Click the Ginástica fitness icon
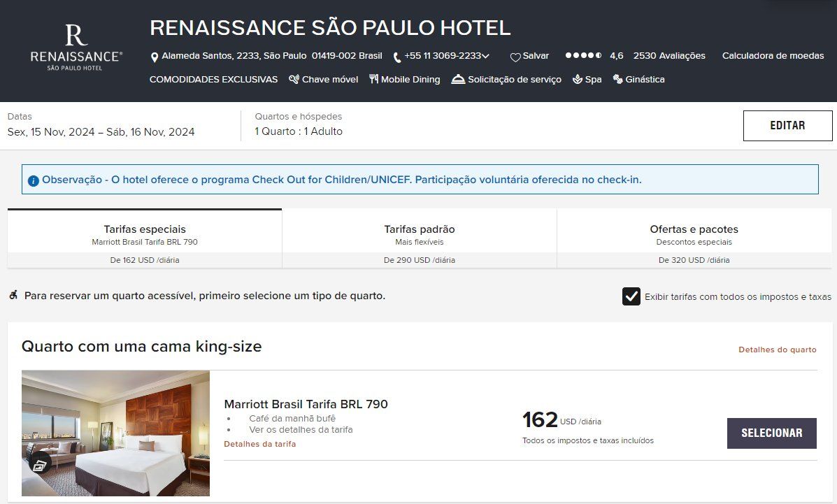 (617, 80)
